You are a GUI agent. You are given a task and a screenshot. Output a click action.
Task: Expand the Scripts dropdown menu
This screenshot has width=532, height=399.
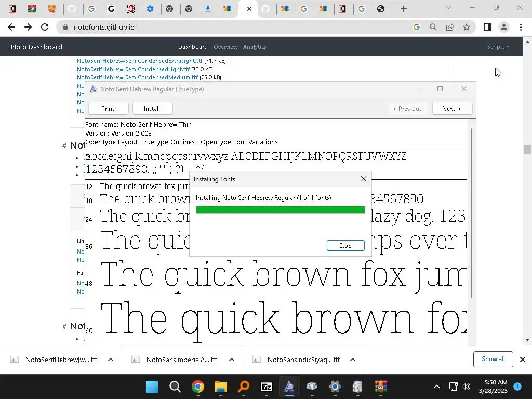point(498,47)
